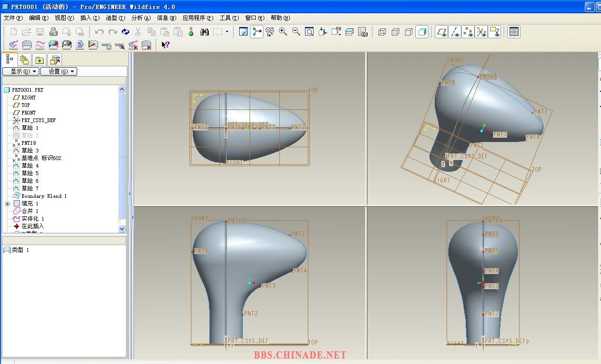This screenshot has height=364, width=601.
Task: Click the model tree scroll down arrow
Action: point(122,229)
